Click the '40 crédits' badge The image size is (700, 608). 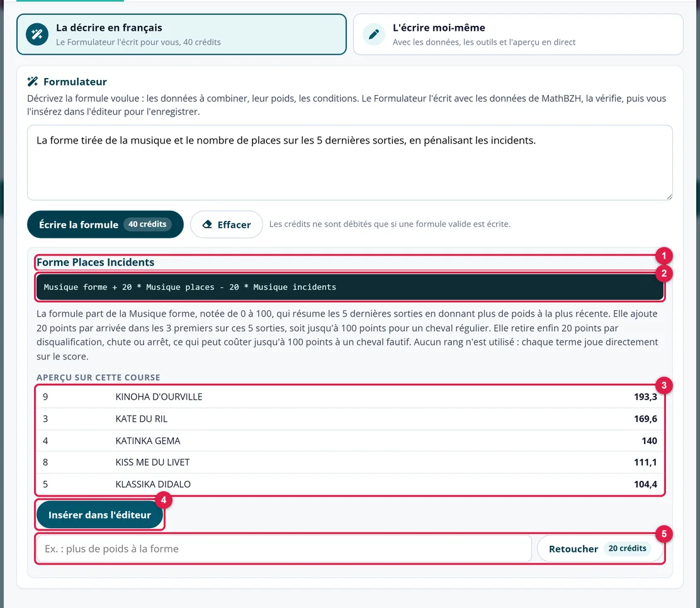click(147, 224)
